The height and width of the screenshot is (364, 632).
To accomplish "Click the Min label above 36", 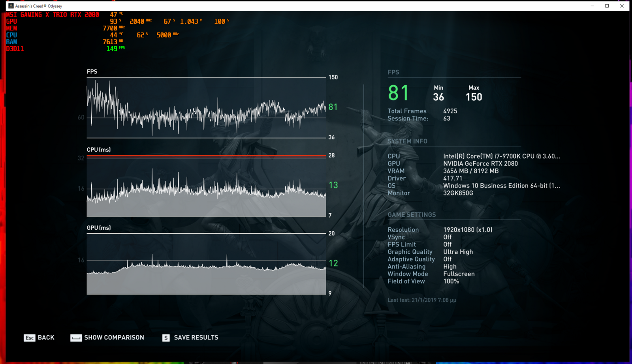I will point(438,88).
